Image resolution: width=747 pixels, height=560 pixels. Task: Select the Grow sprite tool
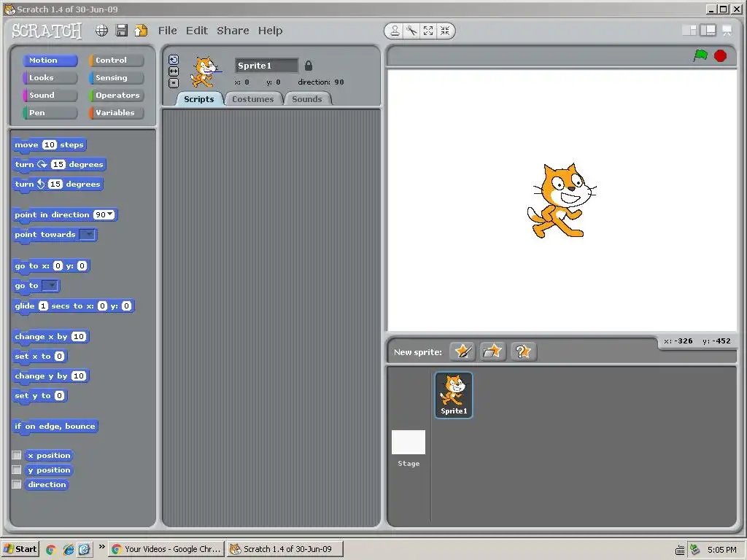[x=428, y=31]
